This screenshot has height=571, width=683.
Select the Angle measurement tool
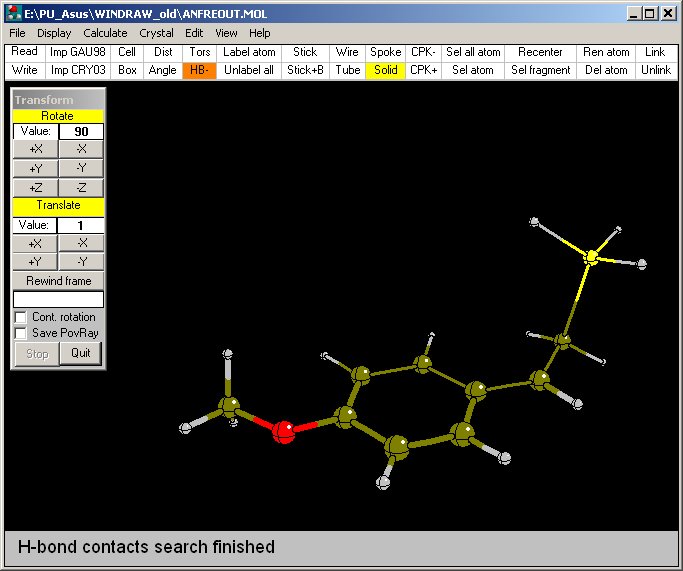[162, 70]
